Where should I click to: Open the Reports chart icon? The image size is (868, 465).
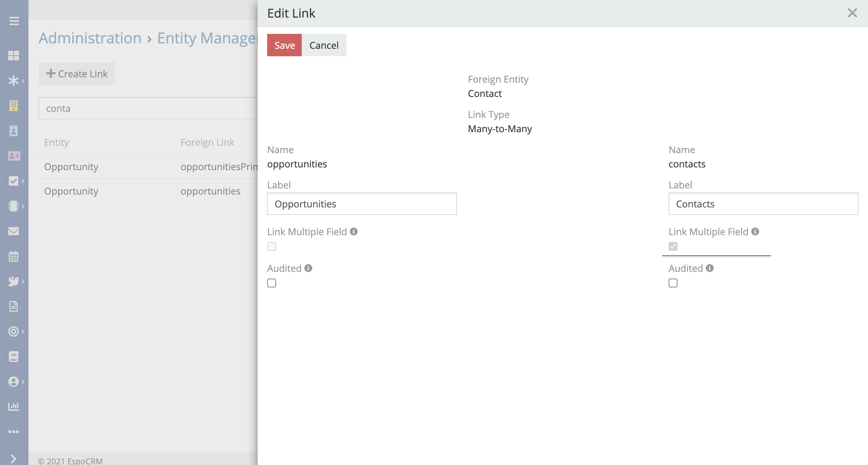(x=14, y=406)
